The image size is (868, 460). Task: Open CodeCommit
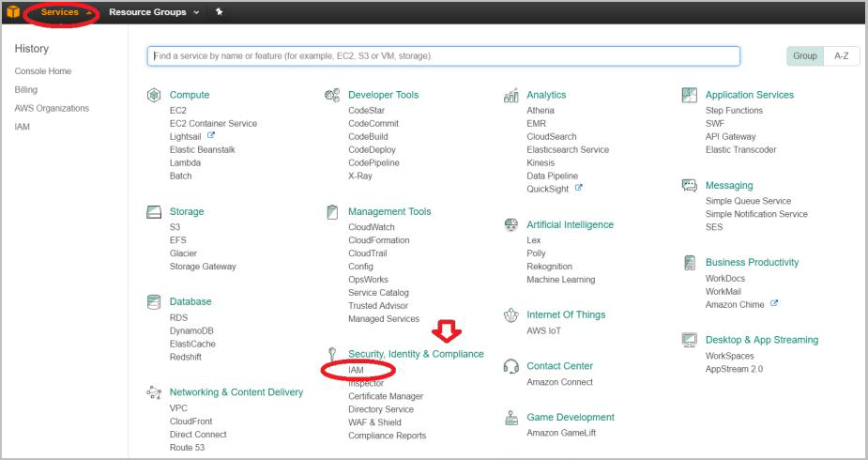373,123
